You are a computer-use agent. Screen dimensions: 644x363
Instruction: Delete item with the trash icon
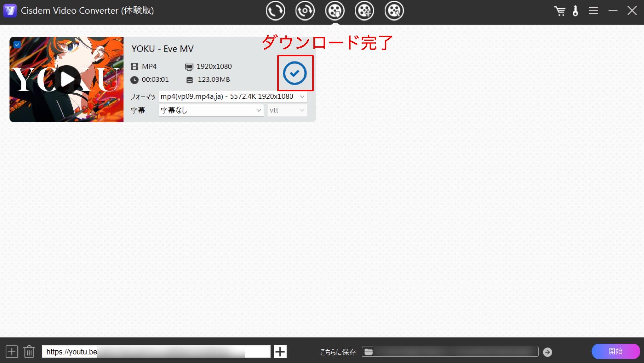pyautogui.click(x=29, y=351)
